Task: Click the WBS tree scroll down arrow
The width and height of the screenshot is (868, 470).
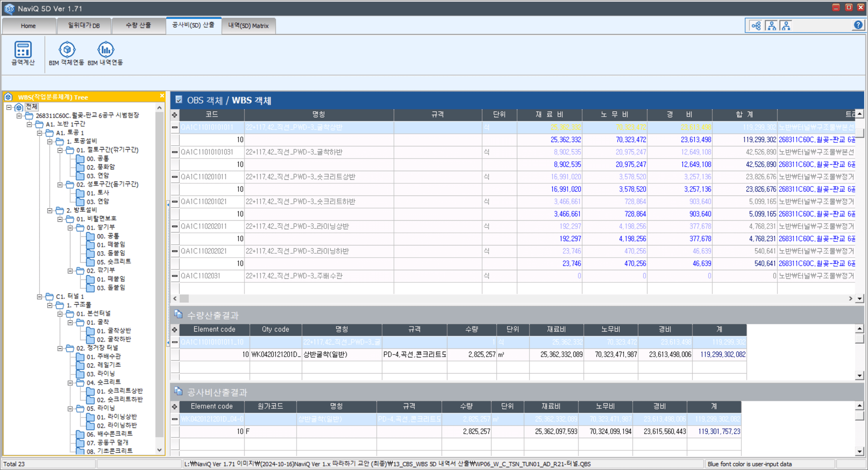Action: coord(159,450)
